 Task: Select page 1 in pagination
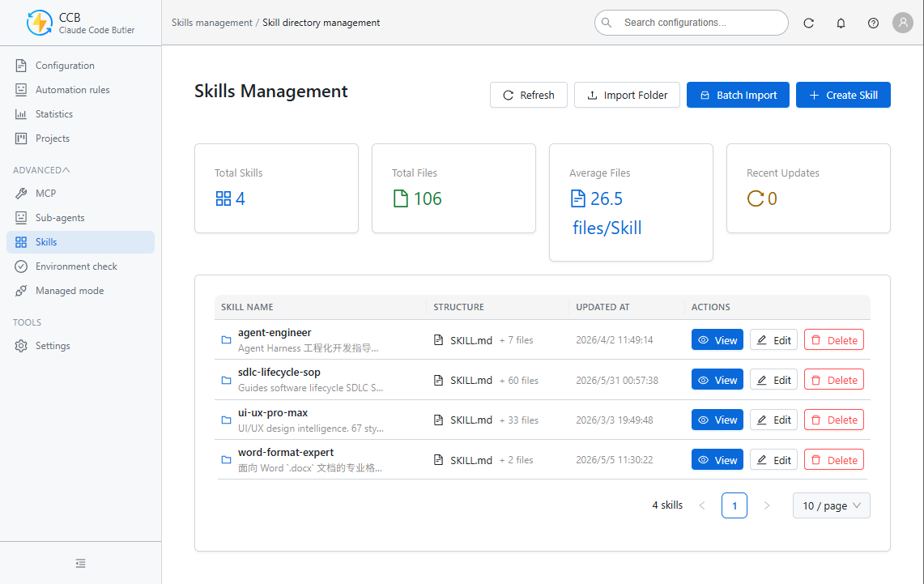click(735, 505)
